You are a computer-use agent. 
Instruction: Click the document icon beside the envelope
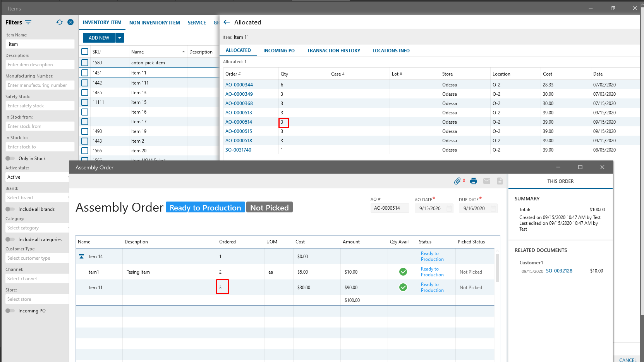point(500,181)
